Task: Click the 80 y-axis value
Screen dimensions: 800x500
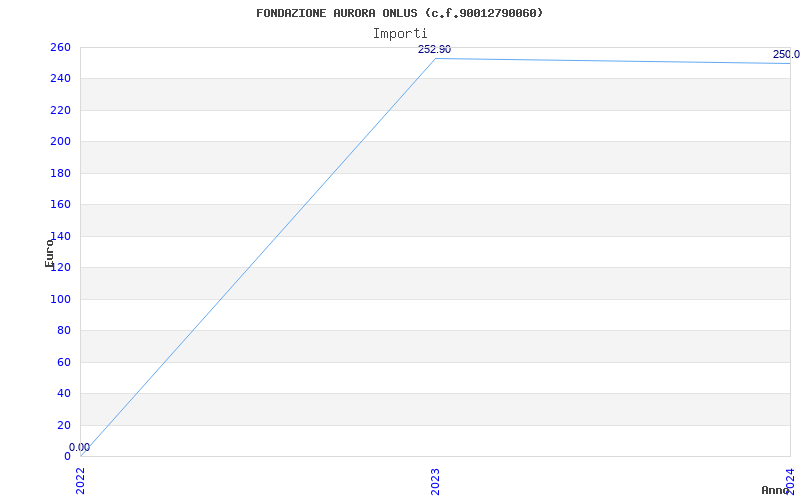Action: click(64, 331)
